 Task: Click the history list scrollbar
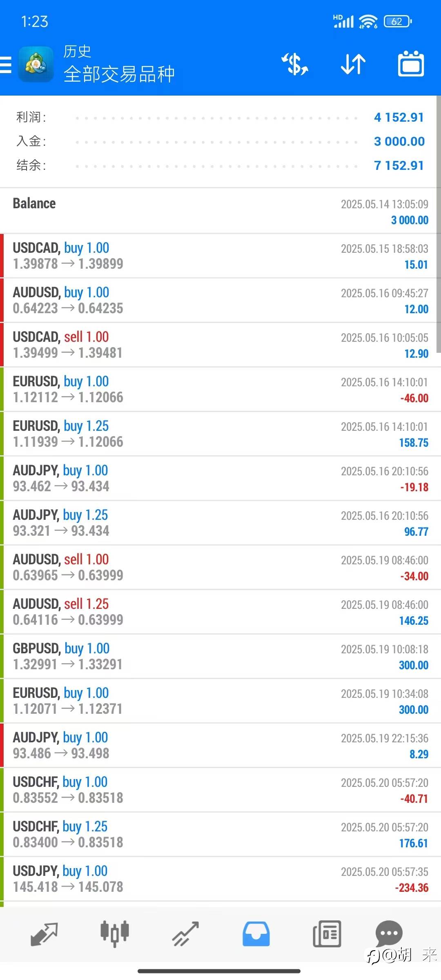point(439,224)
